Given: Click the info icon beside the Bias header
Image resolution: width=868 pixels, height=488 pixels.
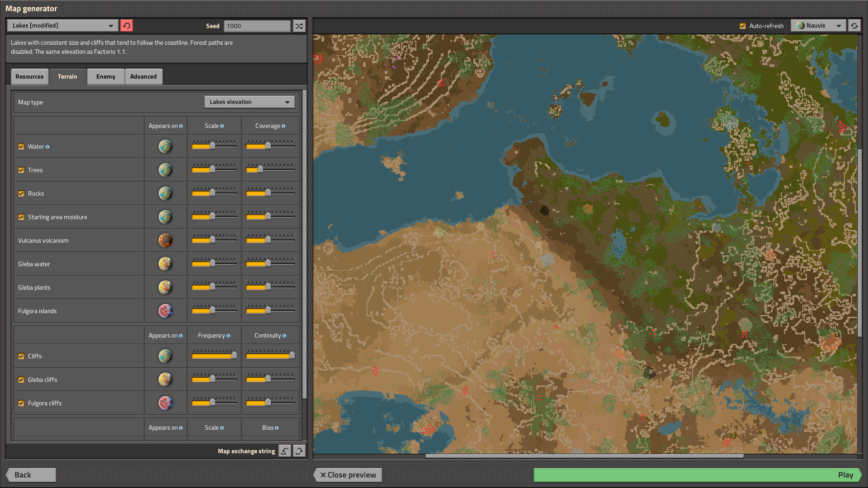Looking at the screenshot, I should click(277, 428).
